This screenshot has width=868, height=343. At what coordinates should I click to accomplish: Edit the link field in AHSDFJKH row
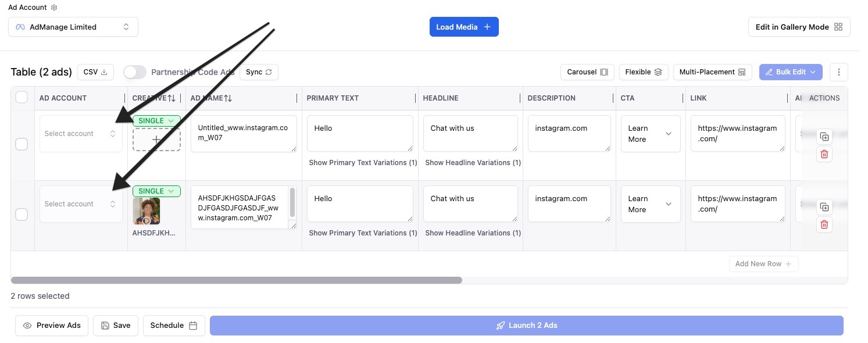[738, 204]
